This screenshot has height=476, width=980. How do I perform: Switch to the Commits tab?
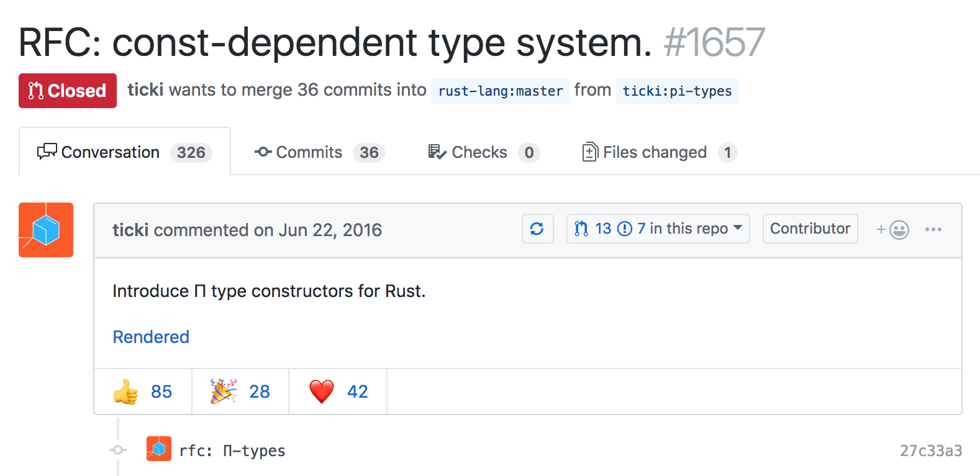[319, 152]
